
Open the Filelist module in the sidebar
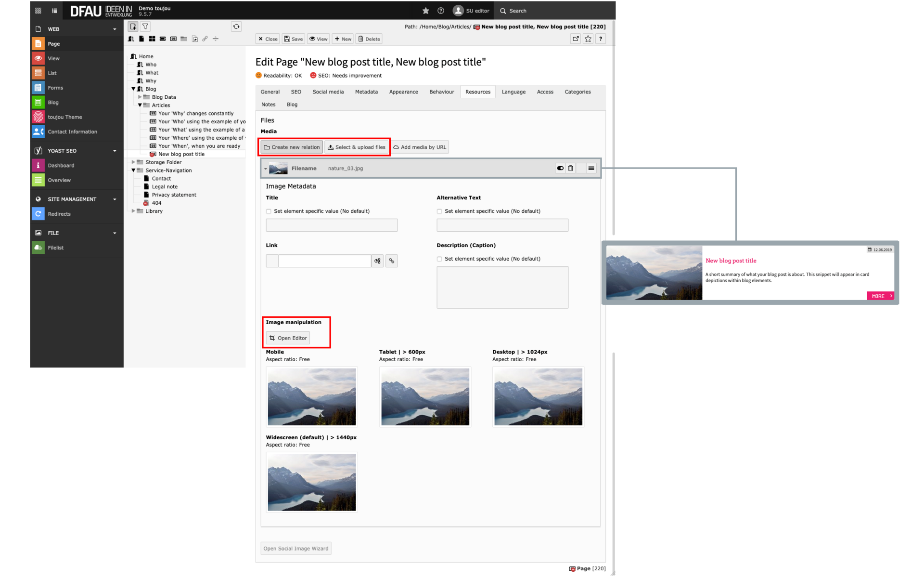(x=56, y=247)
